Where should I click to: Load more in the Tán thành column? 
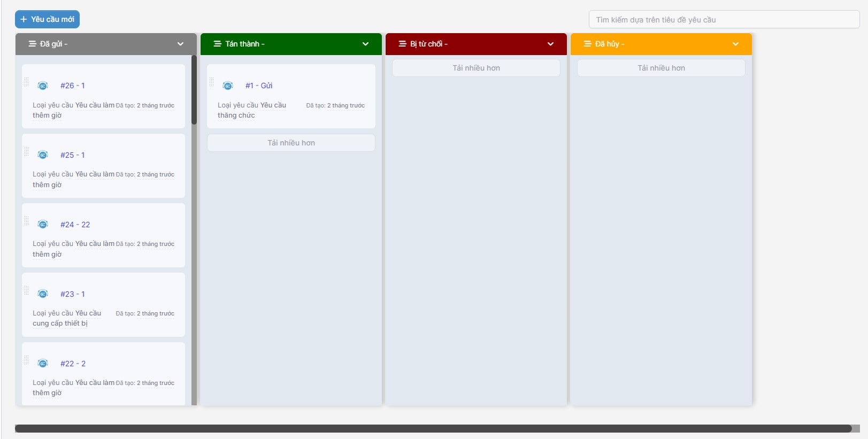[291, 143]
